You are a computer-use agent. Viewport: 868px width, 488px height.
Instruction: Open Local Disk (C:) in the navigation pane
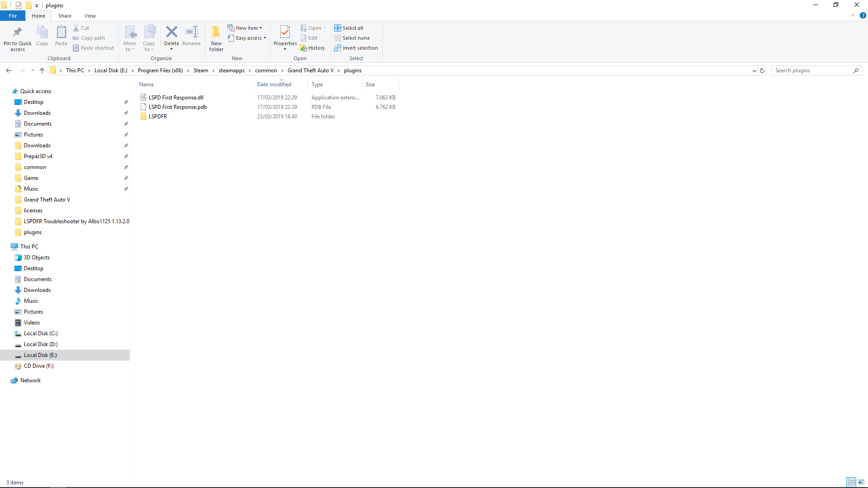tap(41, 333)
